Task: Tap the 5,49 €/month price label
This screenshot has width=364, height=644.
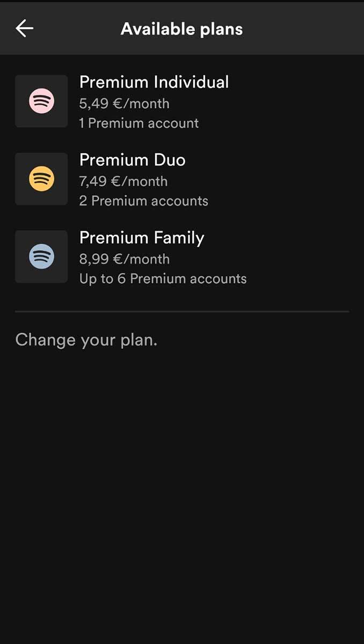Action: [125, 104]
